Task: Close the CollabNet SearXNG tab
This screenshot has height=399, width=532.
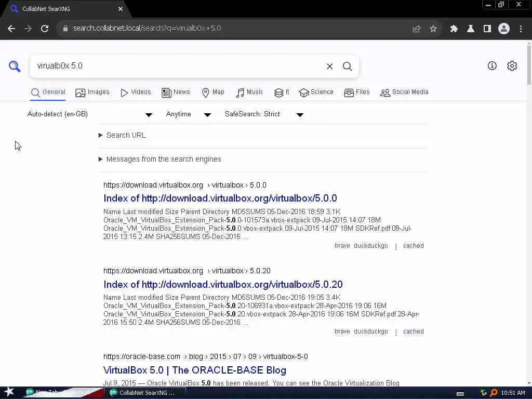Action: [x=121, y=9]
